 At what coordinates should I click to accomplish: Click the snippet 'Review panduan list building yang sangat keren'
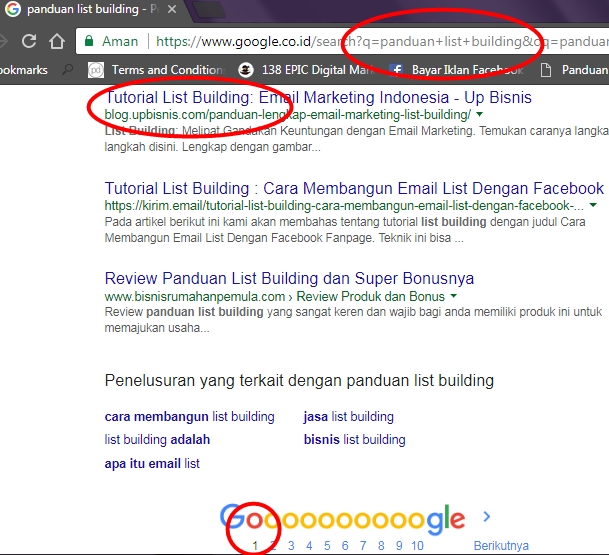tap(353, 320)
